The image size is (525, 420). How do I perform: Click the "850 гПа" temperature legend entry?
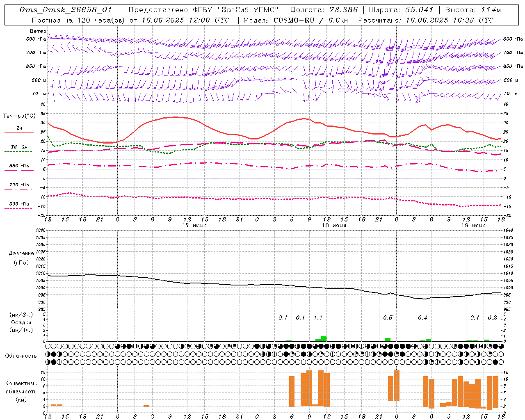tap(19, 166)
